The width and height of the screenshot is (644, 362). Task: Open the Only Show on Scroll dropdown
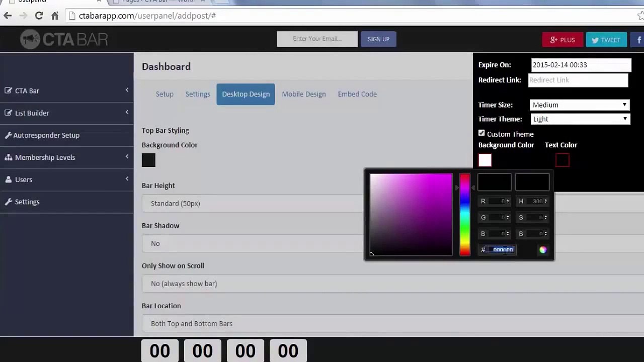393,284
